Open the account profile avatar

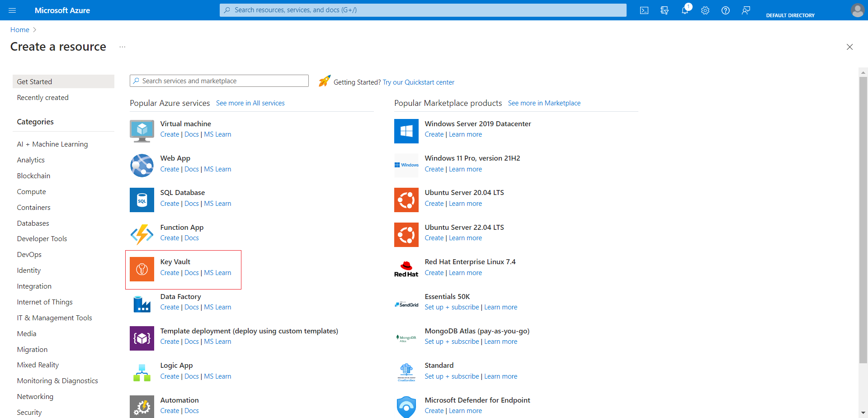click(857, 10)
